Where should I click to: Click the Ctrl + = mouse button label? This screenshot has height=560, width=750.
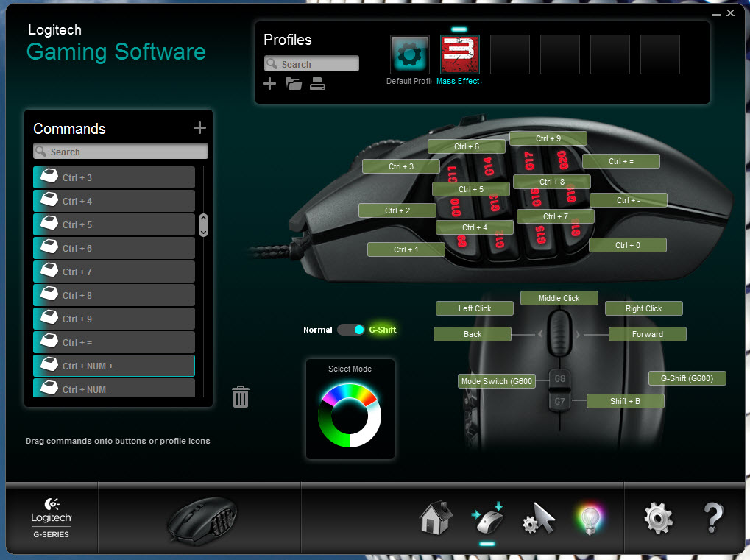tap(621, 161)
